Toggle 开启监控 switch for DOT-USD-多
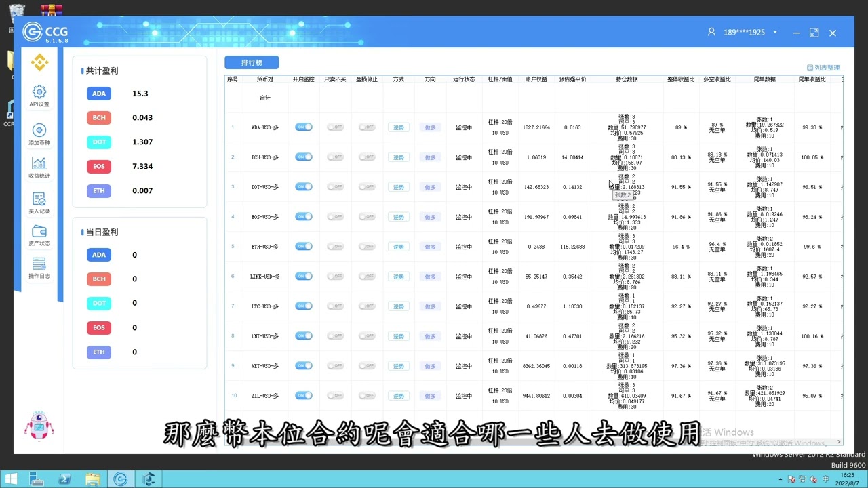The width and height of the screenshot is (868, 488). [x=304, y=186]
